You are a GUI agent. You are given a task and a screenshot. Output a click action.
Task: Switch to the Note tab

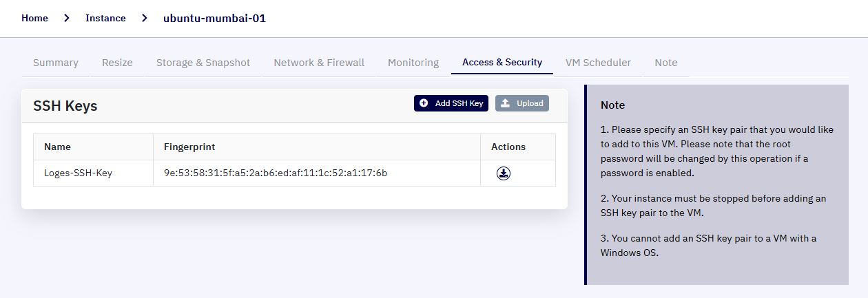(666, 63)
